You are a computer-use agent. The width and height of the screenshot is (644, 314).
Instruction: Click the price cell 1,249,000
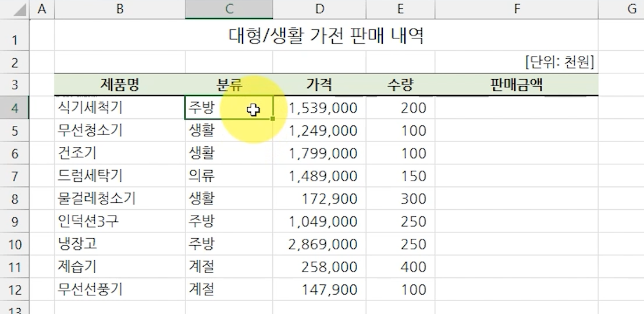pyautogui.click(x=319, y=130)
